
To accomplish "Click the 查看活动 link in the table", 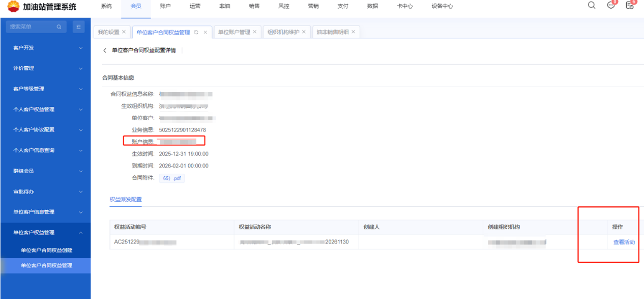I will (x=624, y=242).
